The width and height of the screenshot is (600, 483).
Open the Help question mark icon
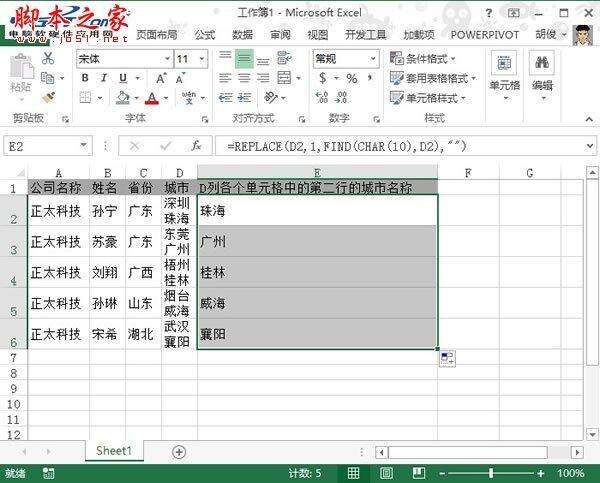[489, 13]
